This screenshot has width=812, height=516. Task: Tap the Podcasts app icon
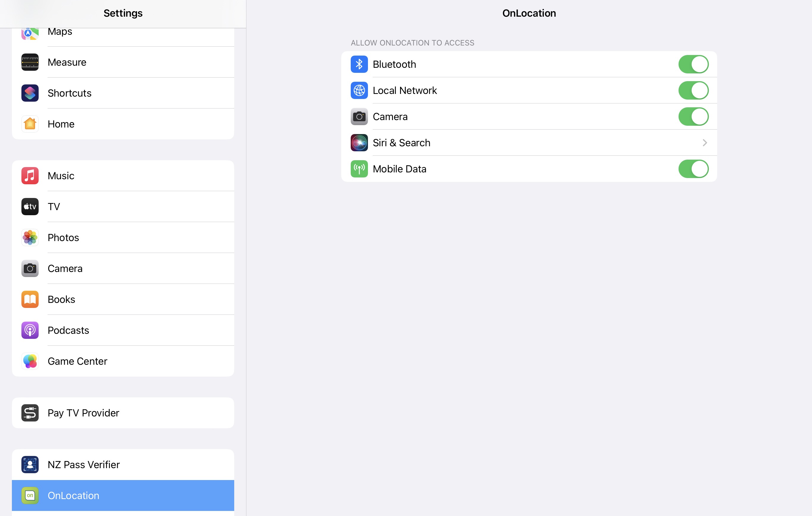click(30, 330)
